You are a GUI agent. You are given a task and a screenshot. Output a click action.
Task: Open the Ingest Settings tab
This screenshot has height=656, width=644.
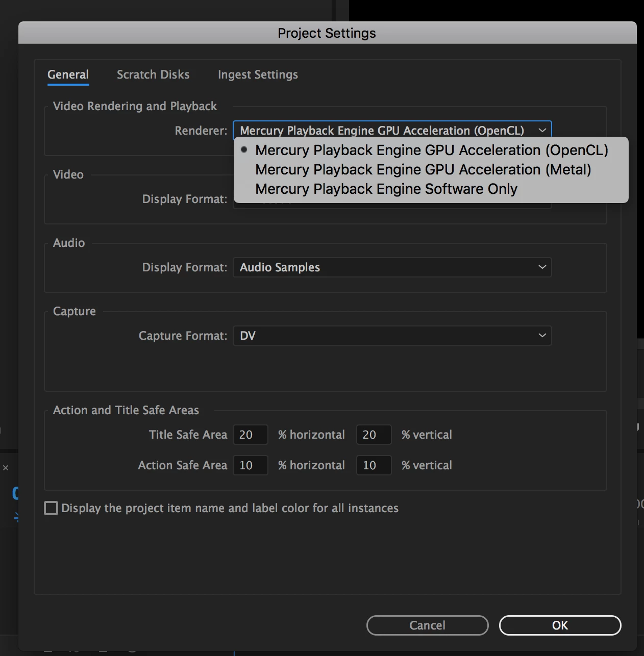pyautogui.click(x=258, y=74)
